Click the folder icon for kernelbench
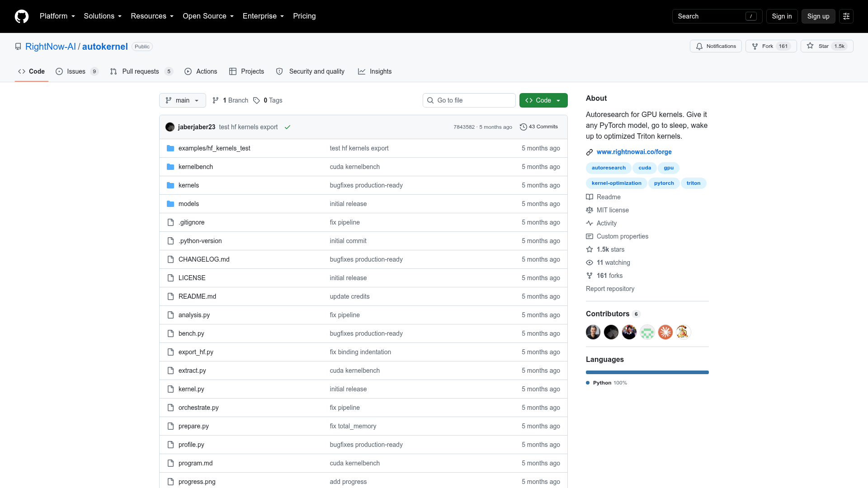 click(170, 167)
